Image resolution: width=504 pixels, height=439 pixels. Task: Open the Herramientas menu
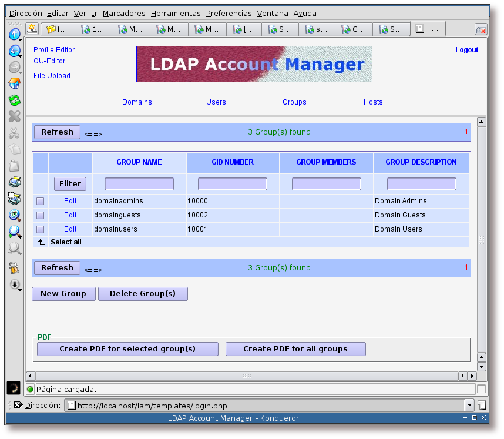point(176,13)
